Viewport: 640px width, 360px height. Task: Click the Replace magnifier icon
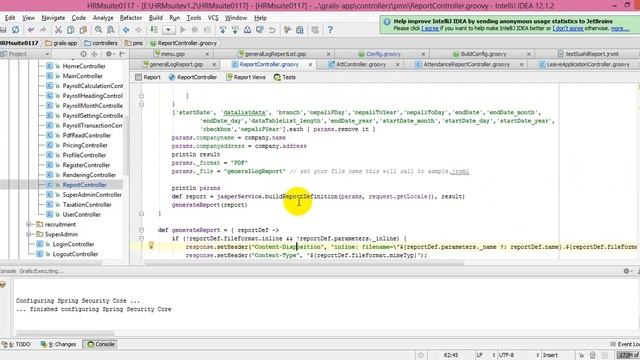[x=111, y=30]
